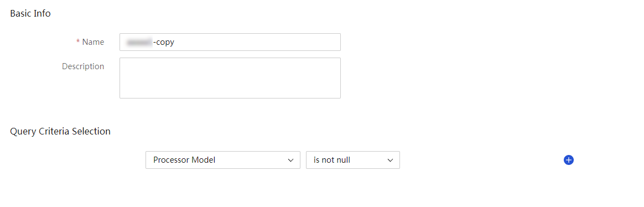Screen dimensions: 644x207
Task: Focus the Name input field
Action: [x=230, y=42]
